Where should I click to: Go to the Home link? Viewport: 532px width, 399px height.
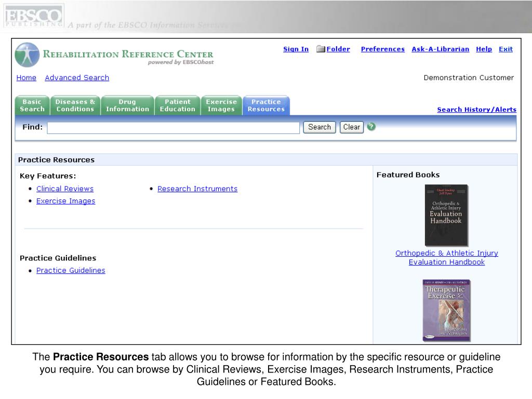tap(26, 78)
